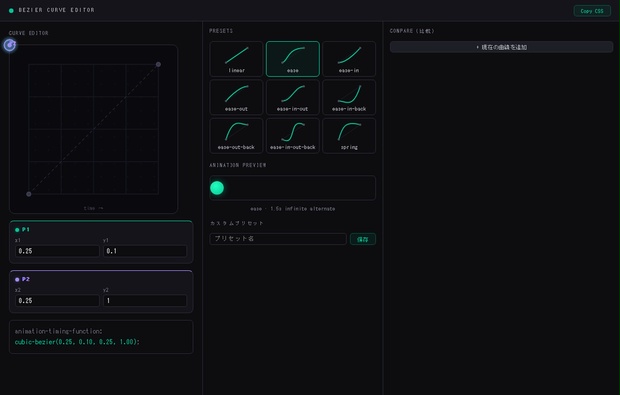Select the linear preset curve

236,59
